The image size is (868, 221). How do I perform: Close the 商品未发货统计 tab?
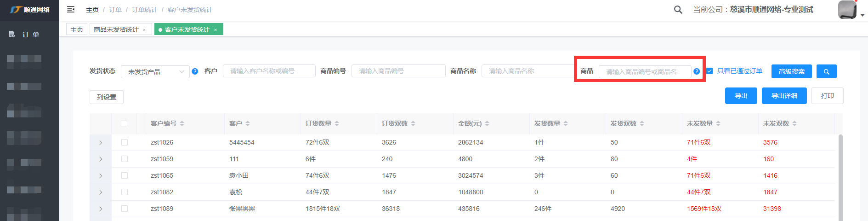pyautogui.click(x=144, y=30)
